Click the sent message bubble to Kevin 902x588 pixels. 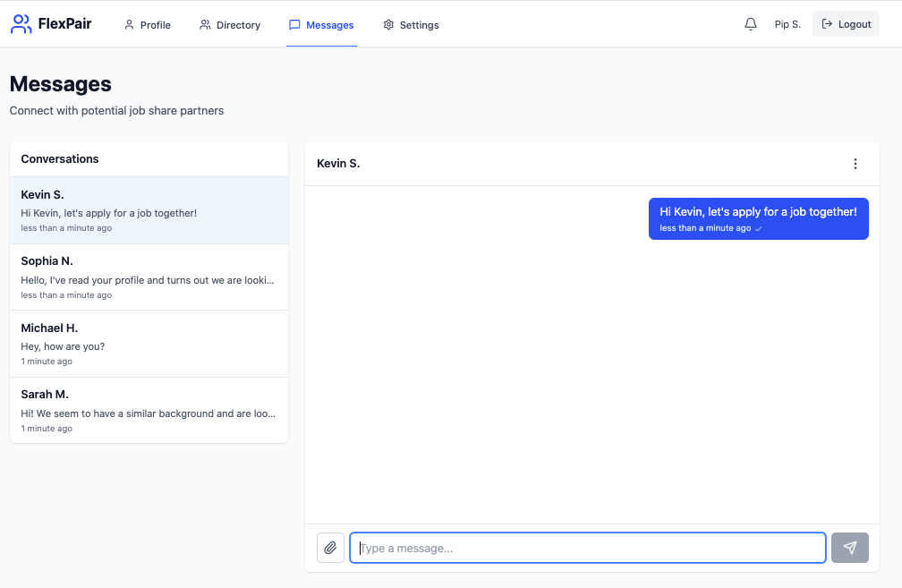[758, 219]
